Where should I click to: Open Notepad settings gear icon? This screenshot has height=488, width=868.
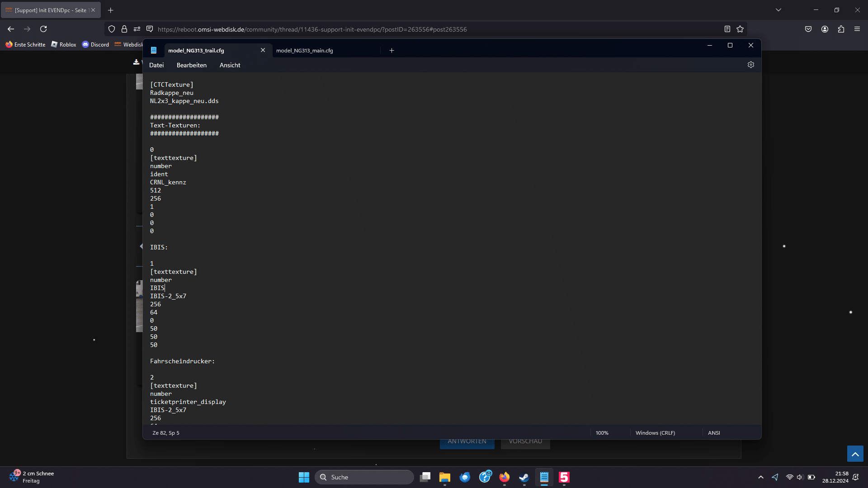click(x=751, y=65)
